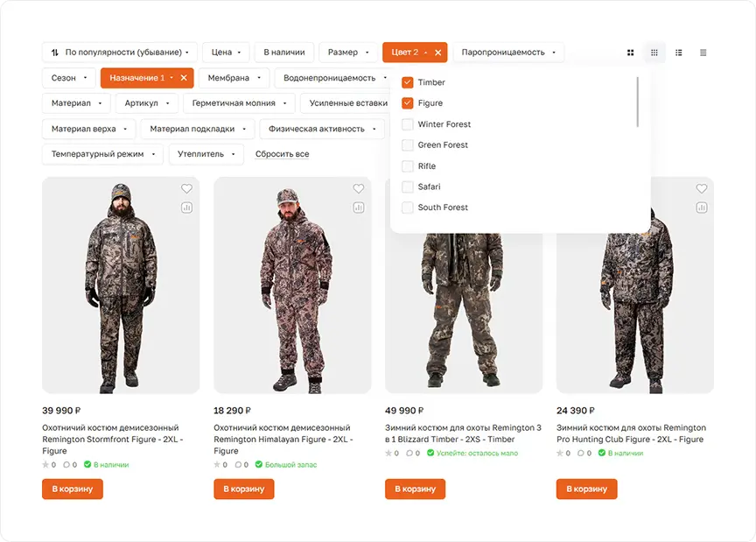Open the Паропроницаемость dropdown

(x=507, y=53)
